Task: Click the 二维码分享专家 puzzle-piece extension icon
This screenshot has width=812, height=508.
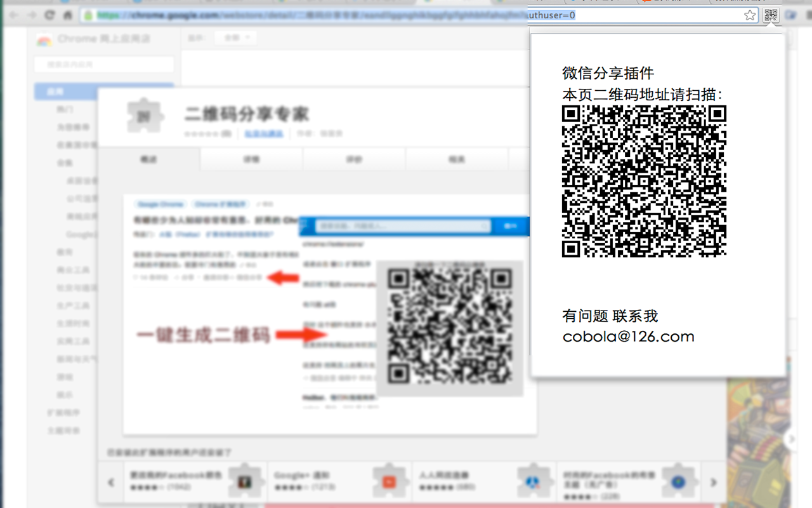Action: click(x=145, y=116)
